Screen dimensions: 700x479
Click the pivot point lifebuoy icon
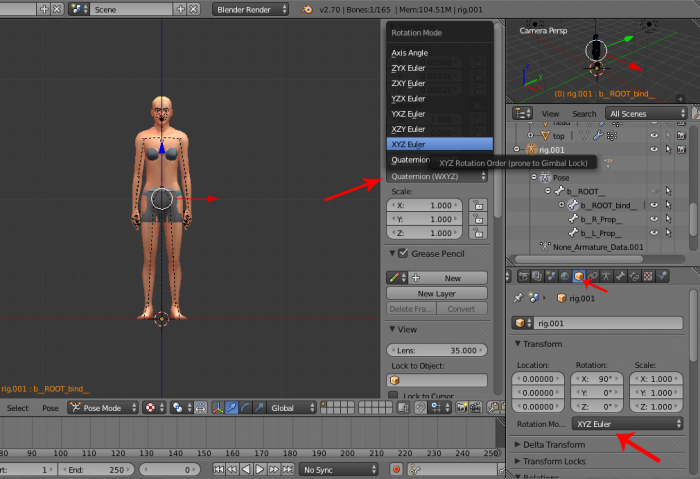(150, 408)
